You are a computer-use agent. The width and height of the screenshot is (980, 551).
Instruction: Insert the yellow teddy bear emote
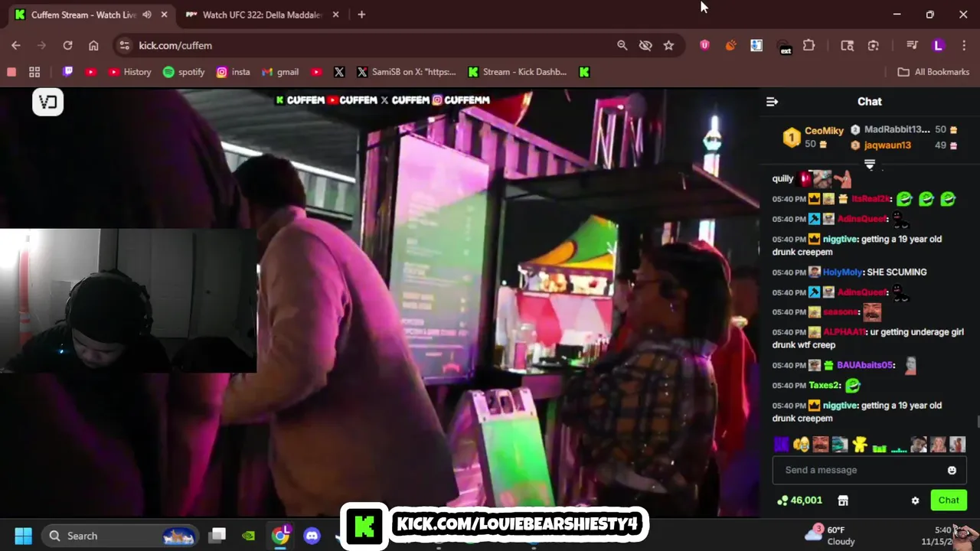(x=860, y=445)
